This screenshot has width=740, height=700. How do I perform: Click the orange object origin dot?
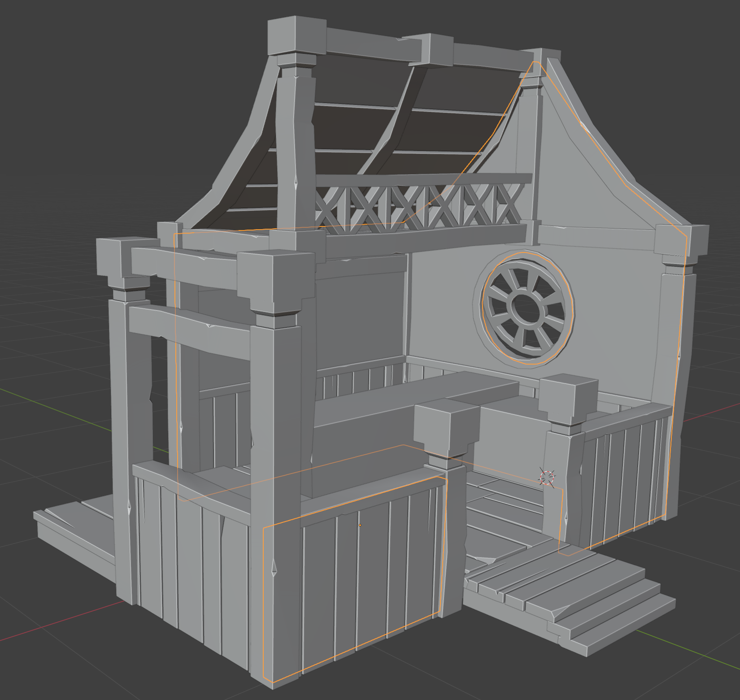360,525
